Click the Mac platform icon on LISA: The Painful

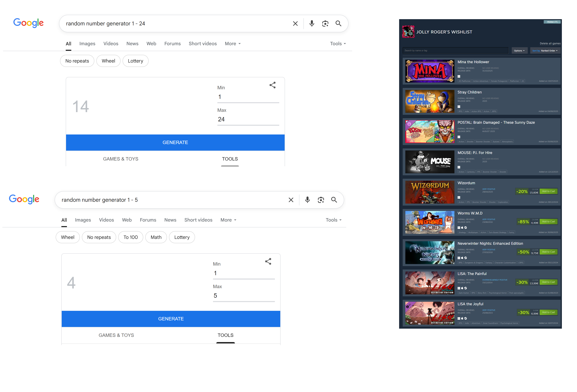coord(462,288)
